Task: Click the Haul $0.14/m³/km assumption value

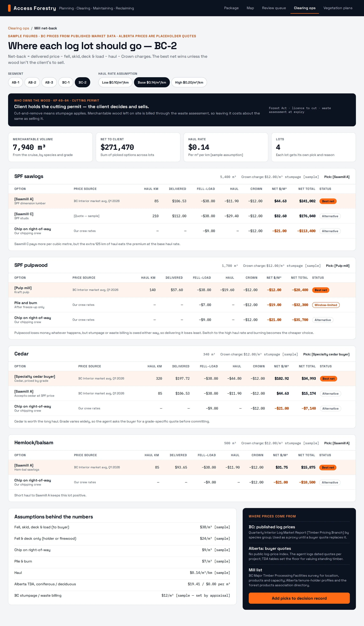Action: pos(210,573)
